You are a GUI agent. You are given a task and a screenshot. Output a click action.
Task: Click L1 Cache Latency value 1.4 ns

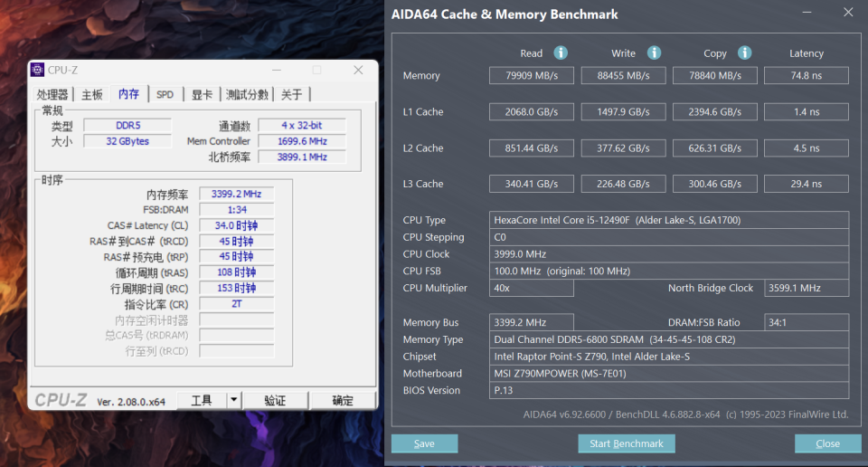806,111
